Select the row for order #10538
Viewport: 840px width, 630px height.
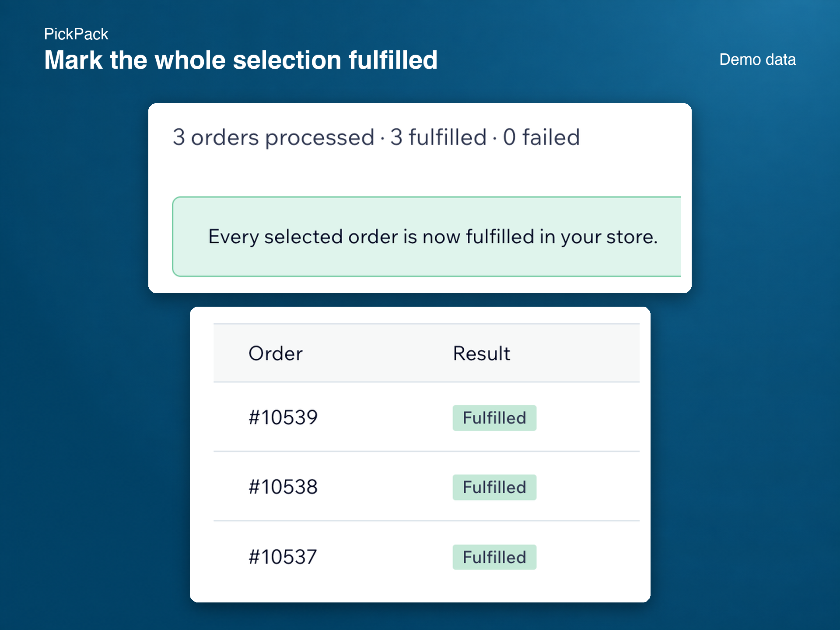click(427, 486)
